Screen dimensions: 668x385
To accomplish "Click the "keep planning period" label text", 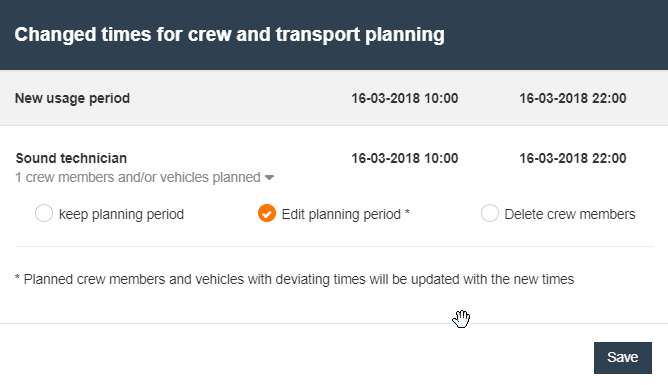I will 121,214.
